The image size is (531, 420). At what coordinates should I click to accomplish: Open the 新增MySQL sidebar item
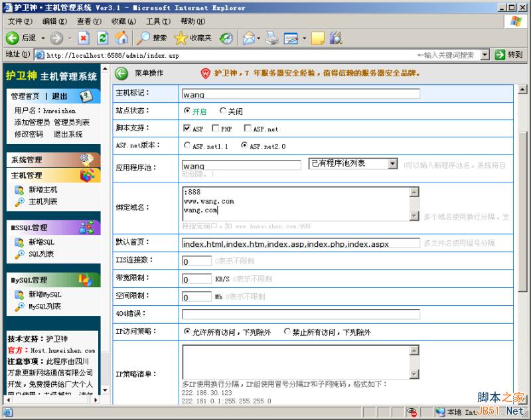click(x=44, y=295)
